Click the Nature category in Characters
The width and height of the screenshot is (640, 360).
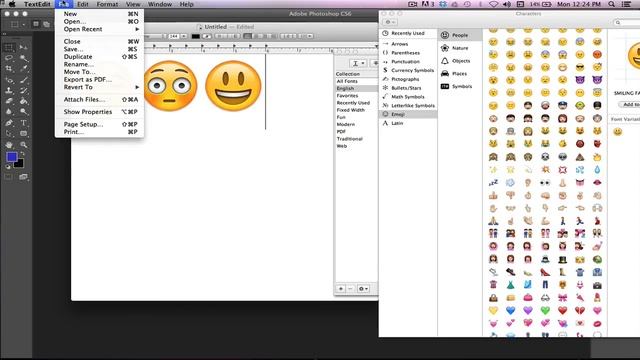460,48
